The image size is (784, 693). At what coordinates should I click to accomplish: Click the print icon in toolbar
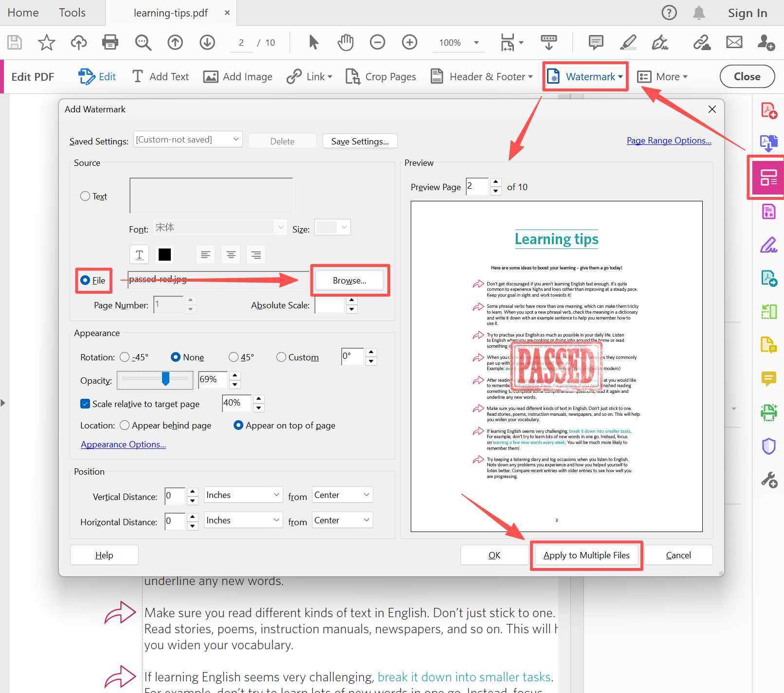click(x=110, y=42)
